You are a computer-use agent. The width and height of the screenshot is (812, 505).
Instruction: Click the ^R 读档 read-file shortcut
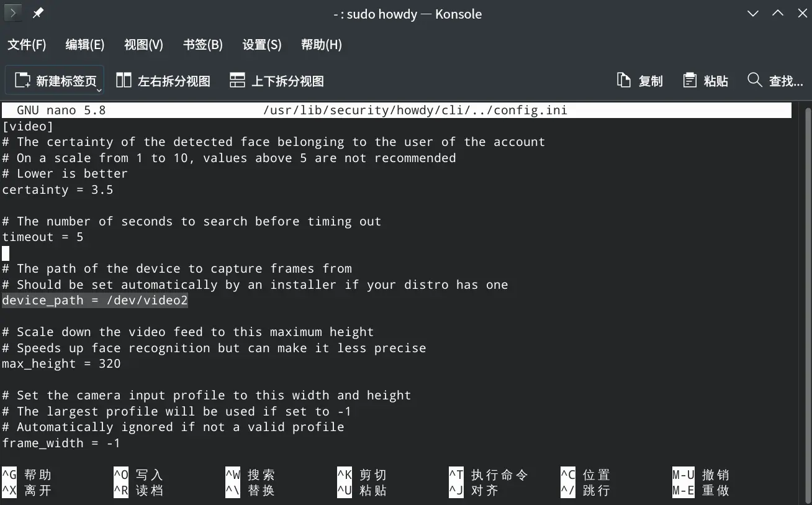coord(138,491)
